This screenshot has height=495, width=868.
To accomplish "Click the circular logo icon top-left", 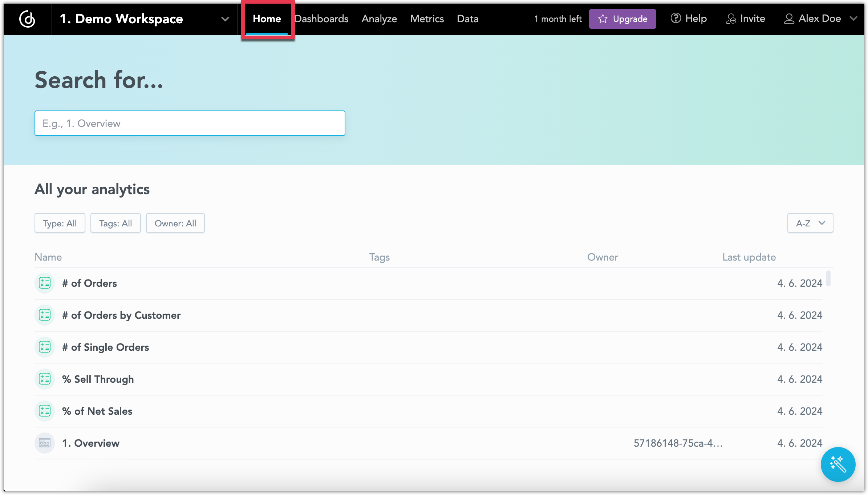I will point(27,19).
